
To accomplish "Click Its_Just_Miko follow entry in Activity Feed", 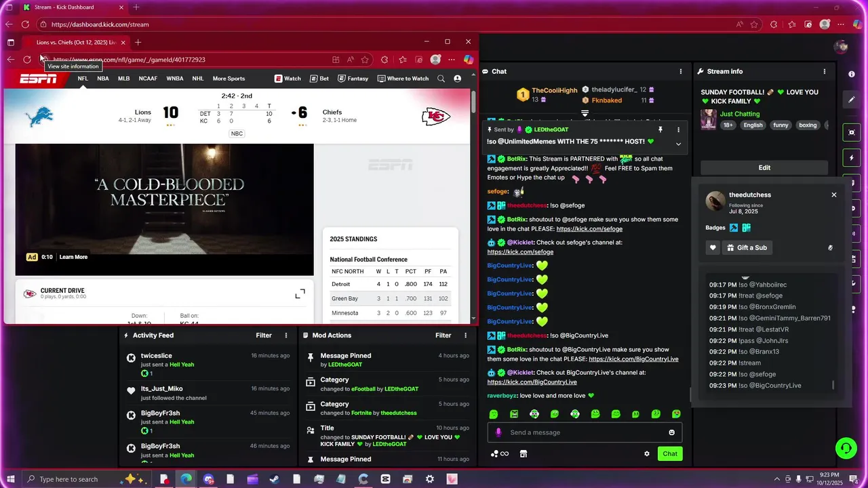I will click(x=208, y=393).
